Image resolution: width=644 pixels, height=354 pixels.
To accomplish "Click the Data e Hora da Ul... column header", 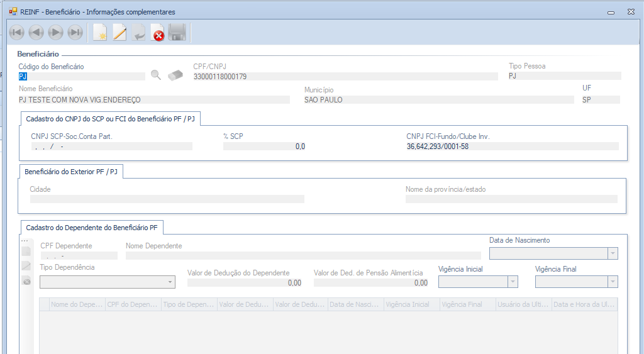I will [x=584, y=304].
